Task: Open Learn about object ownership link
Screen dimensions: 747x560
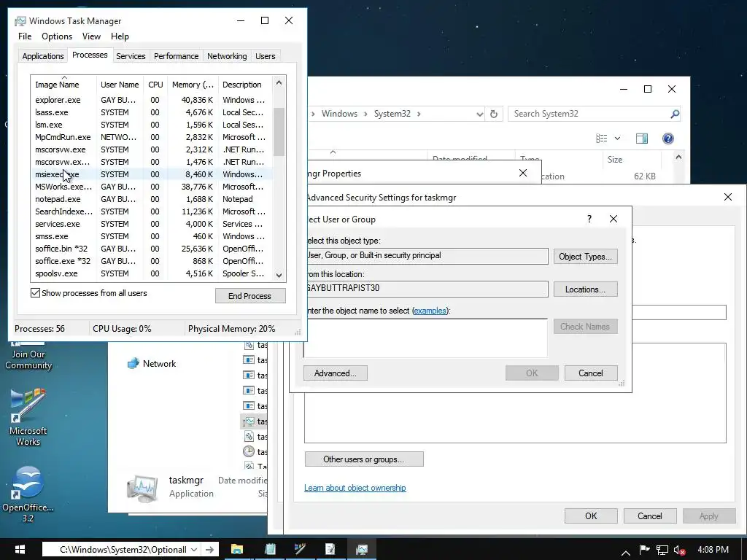Action: pyautogui.click(x=355, y=488)
